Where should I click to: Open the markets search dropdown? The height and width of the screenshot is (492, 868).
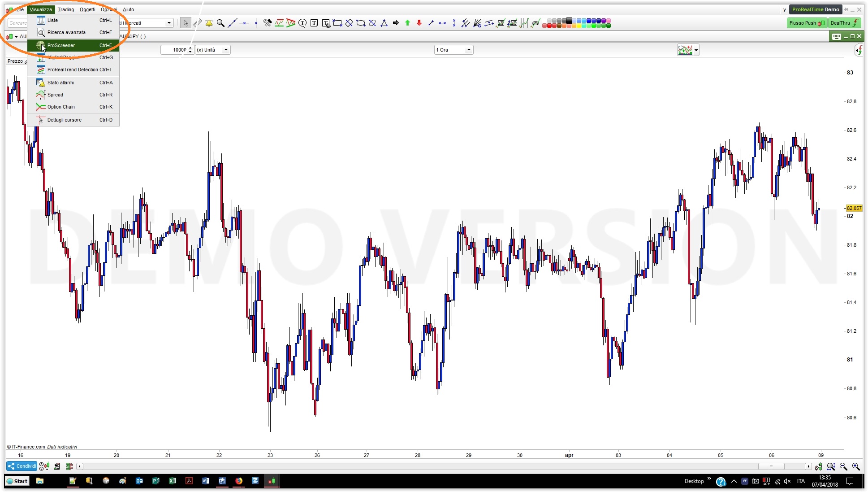click(x=169, y=23)
